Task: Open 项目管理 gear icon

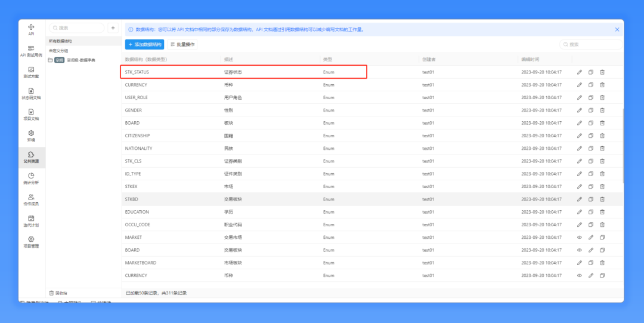Action: pyautogui.click(x=31, y=242)
